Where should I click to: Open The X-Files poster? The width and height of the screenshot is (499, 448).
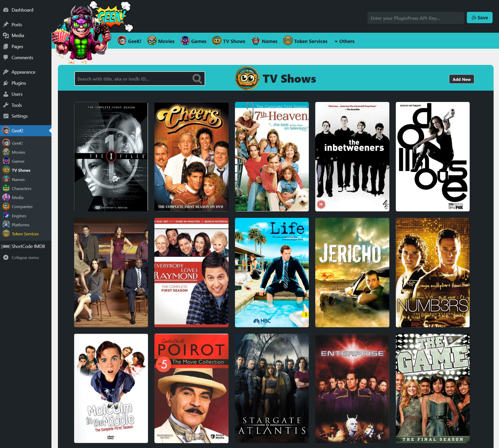coord(111,157)
